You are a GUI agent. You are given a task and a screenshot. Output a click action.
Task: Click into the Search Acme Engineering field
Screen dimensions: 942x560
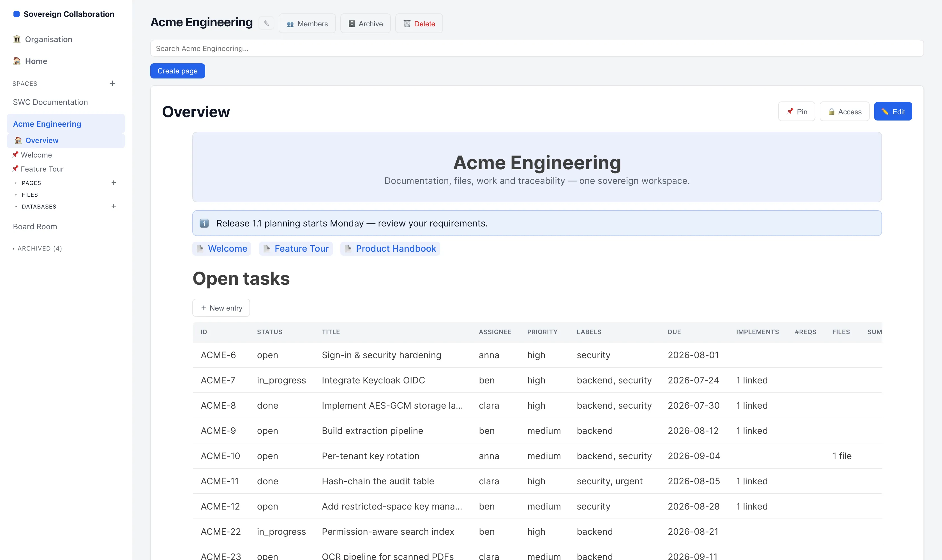point(537,48)
